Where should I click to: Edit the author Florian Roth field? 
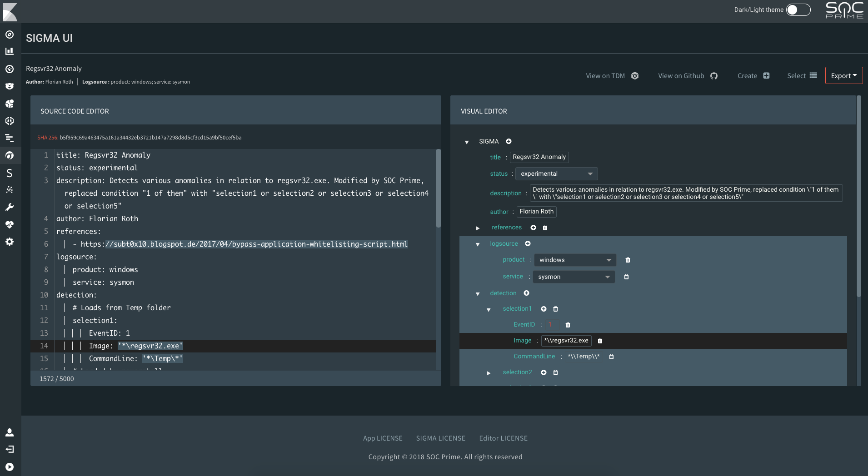537,212
